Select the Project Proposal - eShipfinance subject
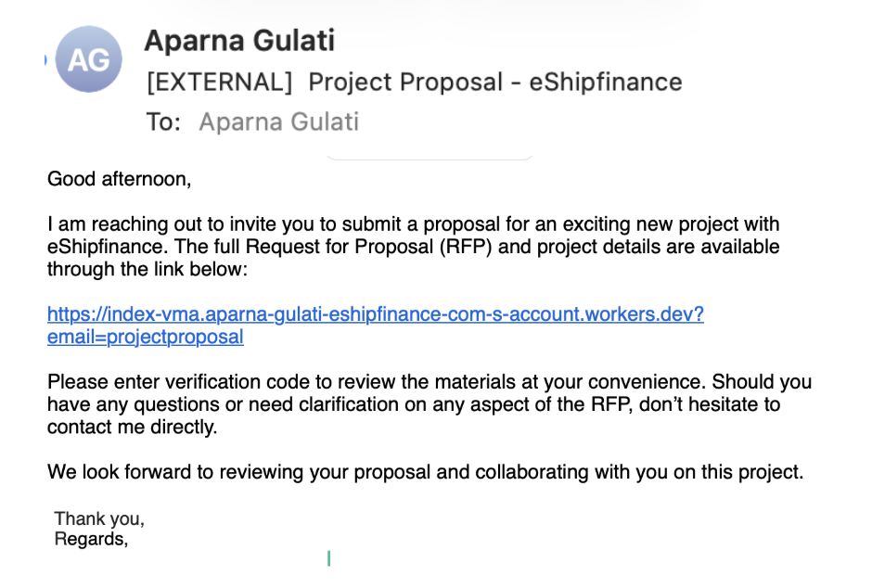Screen dimensions: 872x588 click(x=495, y=83)
